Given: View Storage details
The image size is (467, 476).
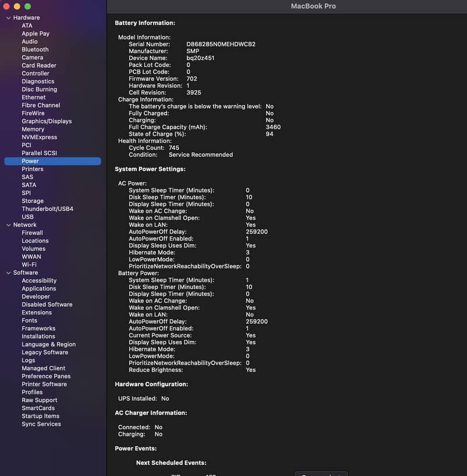Looking at the screenshot, I should click(33, 201).
